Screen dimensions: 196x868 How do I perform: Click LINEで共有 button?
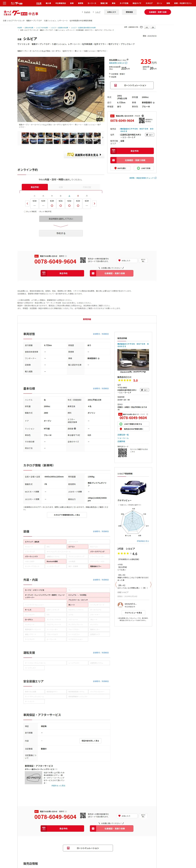(x=144, y=168)
